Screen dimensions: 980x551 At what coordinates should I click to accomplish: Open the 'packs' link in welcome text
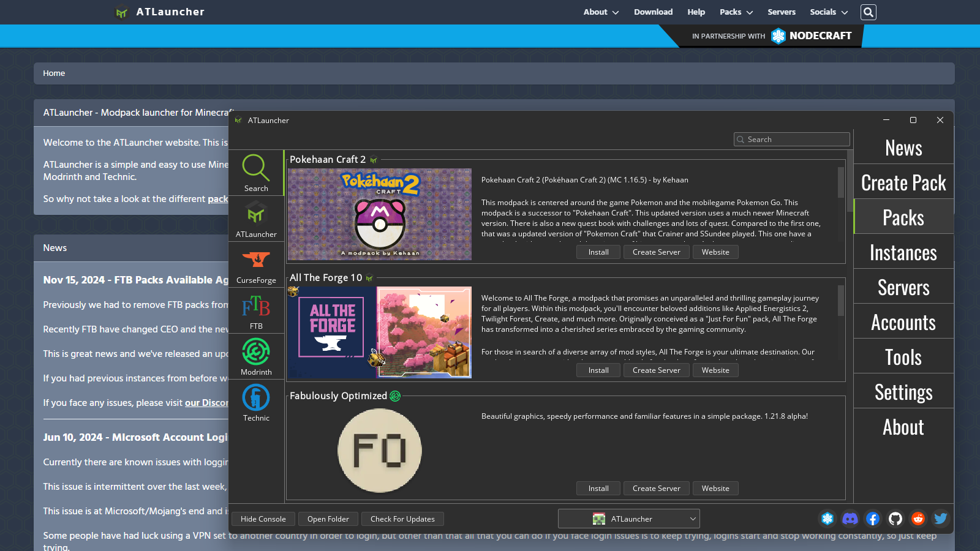pos(218,199)
